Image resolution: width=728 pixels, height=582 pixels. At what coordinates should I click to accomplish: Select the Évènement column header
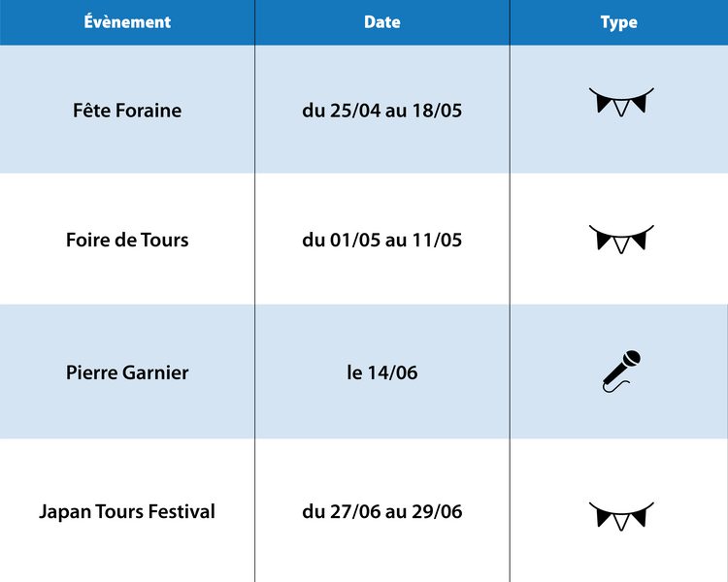(x=127, y=21)
